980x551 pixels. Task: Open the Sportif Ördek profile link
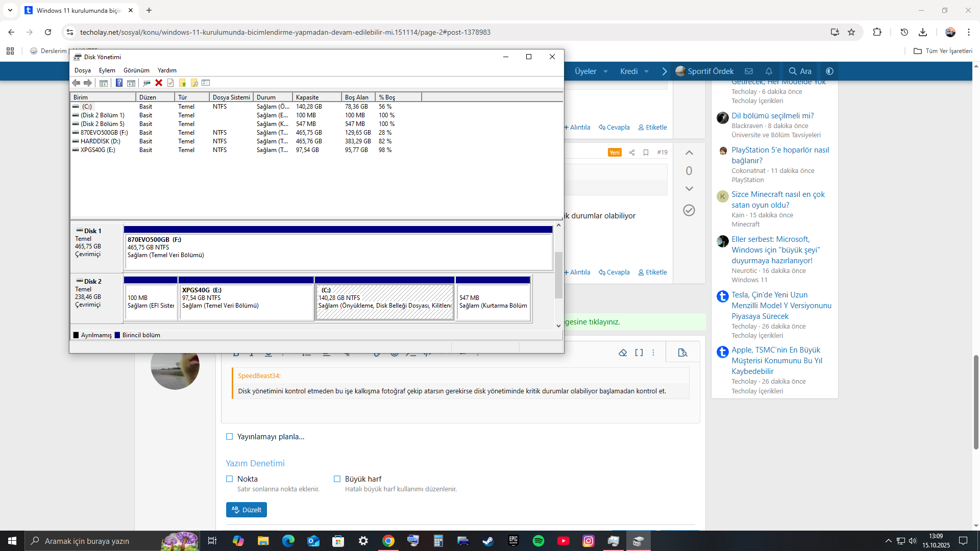(x=704, y=71)
